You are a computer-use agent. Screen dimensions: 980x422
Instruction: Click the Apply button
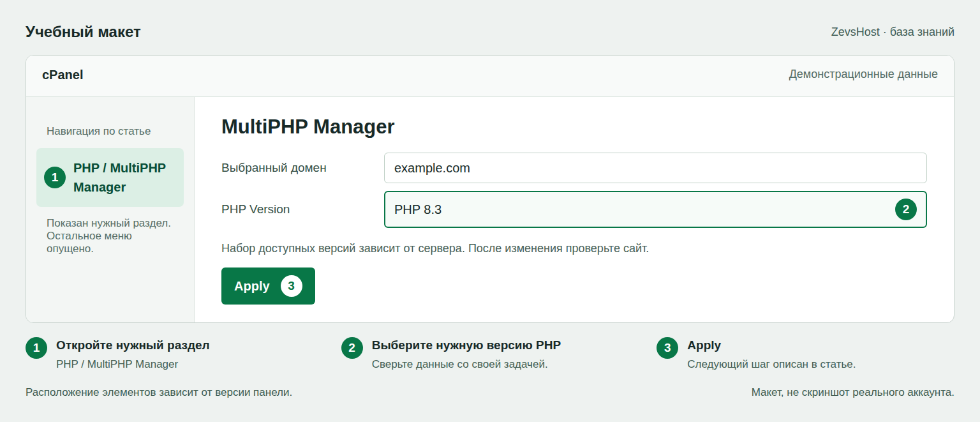pyautogui.click(x=268, y=286)
